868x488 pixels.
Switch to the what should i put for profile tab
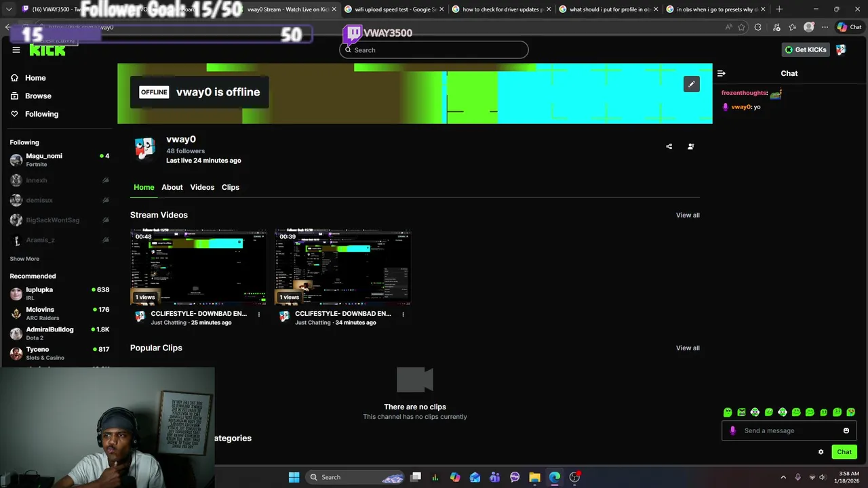[607, 9]
